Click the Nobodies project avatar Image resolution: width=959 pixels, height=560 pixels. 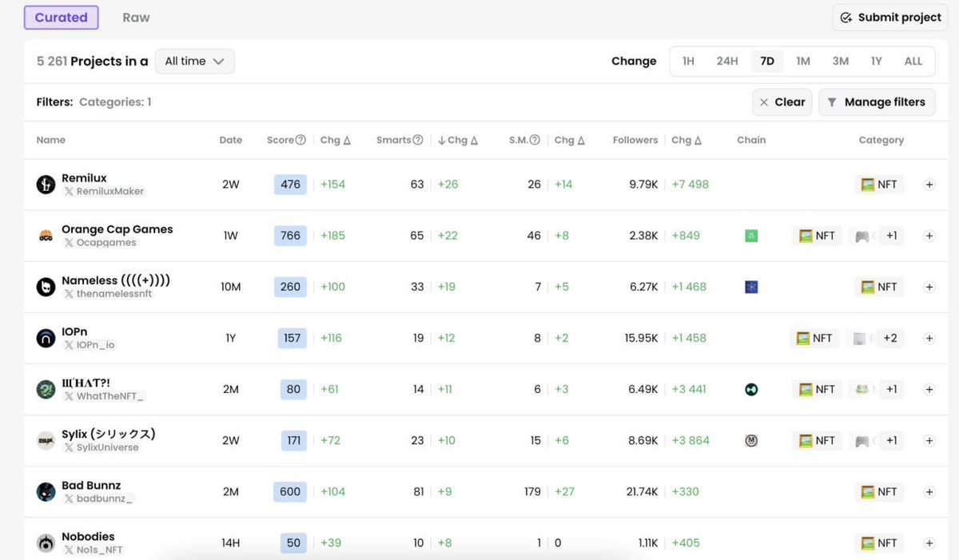click(x=46, y=543)
